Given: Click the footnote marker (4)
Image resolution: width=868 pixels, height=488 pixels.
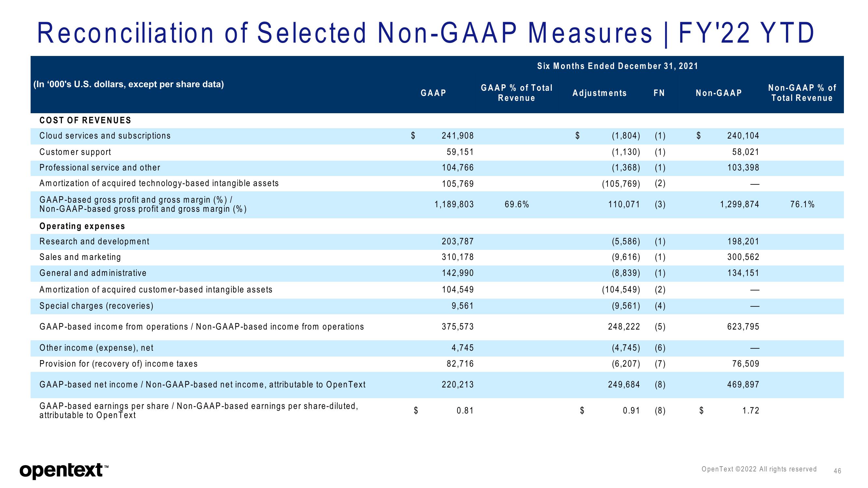Looking at the screenshot, I should coord(660,306).
